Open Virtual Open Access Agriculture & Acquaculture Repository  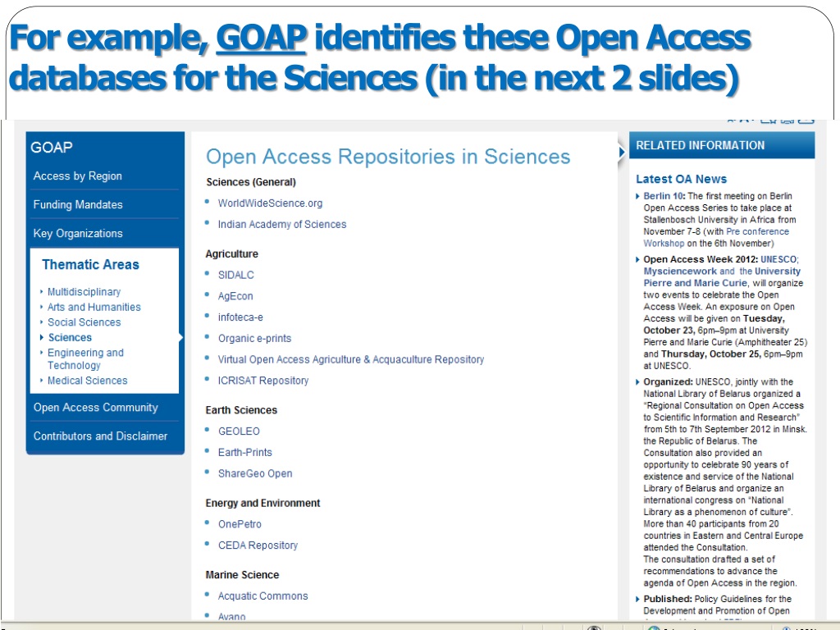pos(351,359)
